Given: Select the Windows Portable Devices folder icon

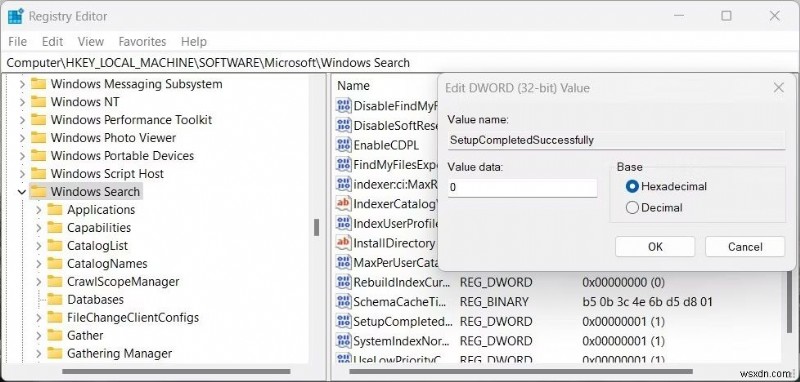Looking at the screenshot, I should pyautogui.click(x=38, y=155).
